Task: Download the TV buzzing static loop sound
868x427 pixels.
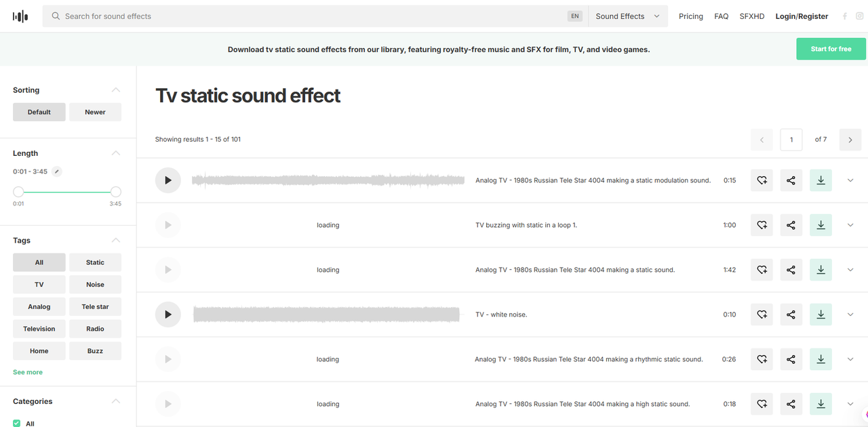Action: [821, 225]
